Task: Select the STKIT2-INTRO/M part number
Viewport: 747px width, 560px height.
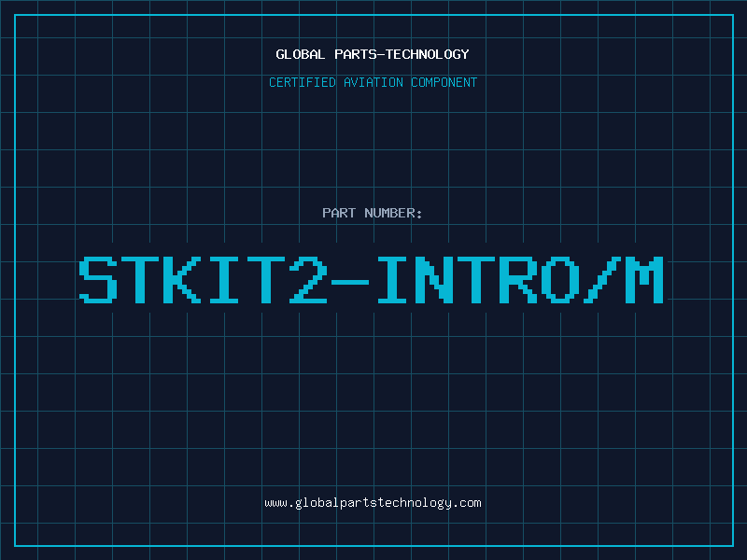Action: click(x=372, y=280)
